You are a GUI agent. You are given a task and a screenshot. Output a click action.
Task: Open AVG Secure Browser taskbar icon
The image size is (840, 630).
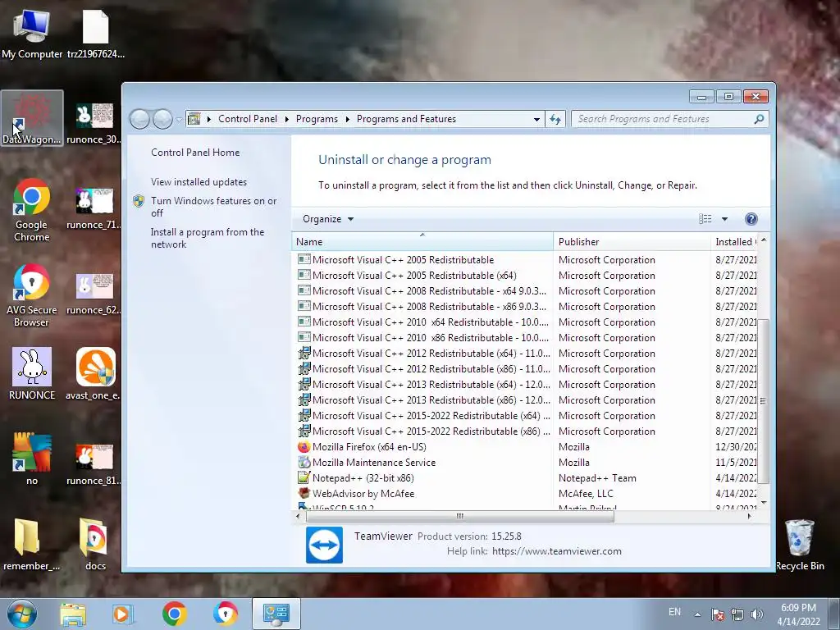click(x=226, y=614)
